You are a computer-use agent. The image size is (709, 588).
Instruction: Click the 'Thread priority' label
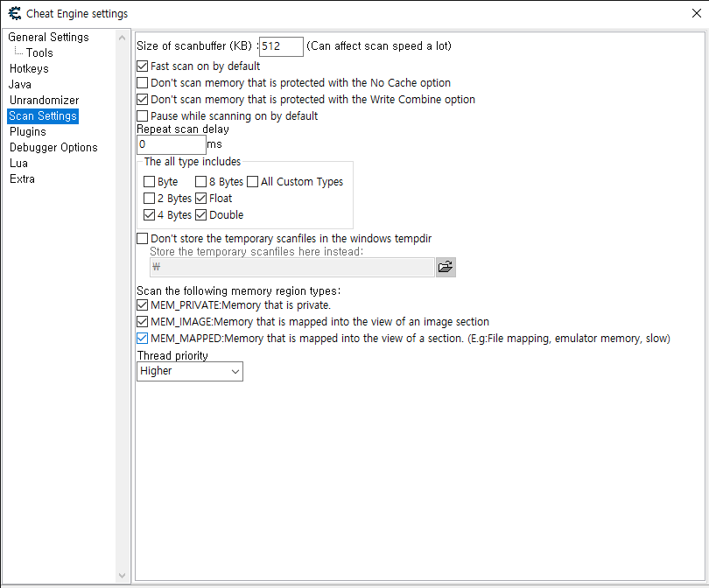pyautogui.click(x=172, y=356)
